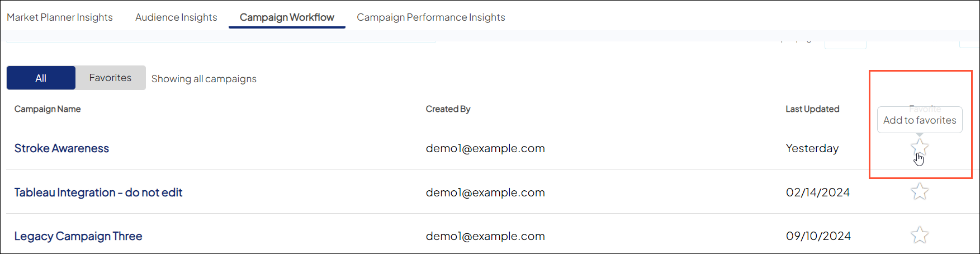This screenshot has width=980, height=254.
Task: Sort by Created By column header
Action: pyautogui.click(x=448, y=109)
